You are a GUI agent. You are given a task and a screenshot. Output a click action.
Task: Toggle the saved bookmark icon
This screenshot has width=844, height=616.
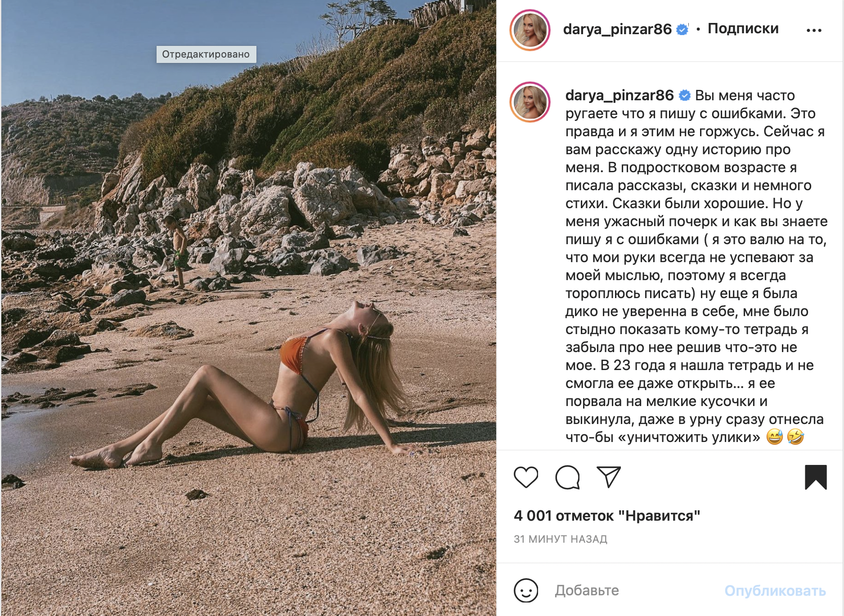tap(815, 477)
